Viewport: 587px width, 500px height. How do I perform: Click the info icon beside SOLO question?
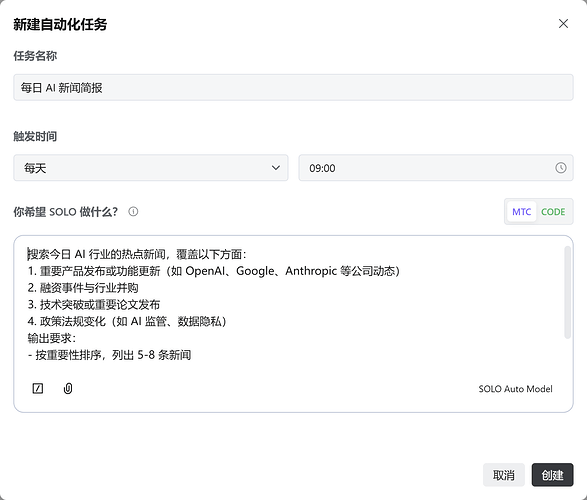pyautogui.click(x=133, y=212)
